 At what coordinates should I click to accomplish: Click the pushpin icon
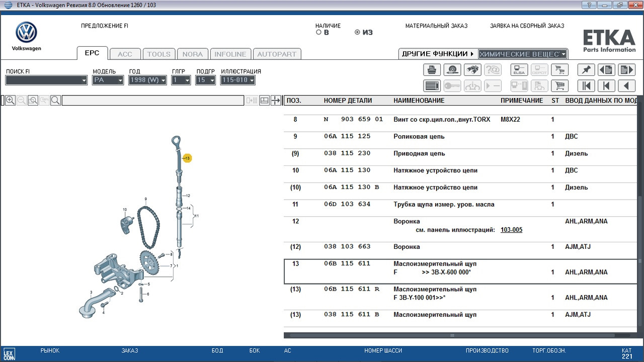586,70
